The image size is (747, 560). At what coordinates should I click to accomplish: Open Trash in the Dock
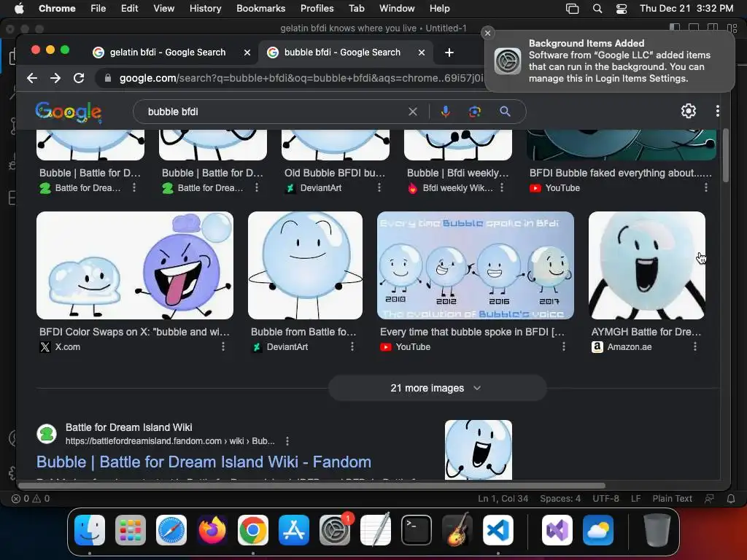point(657,530)
